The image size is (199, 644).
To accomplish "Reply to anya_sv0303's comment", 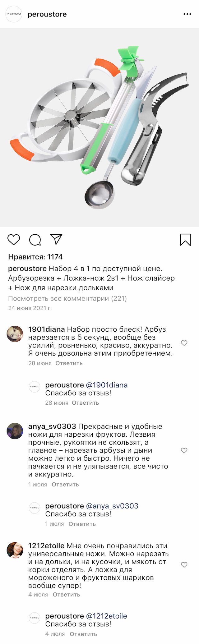I will pyautogui.click(x=65, y=484).
